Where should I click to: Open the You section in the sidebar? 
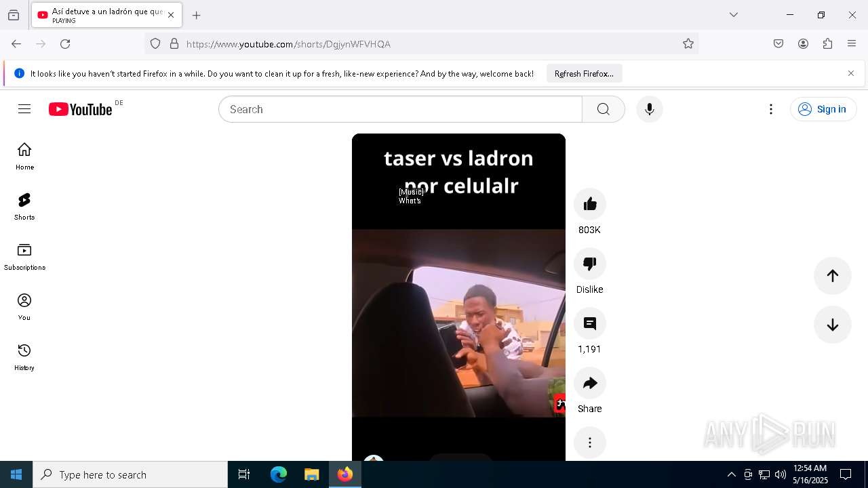tap(24, 307)
